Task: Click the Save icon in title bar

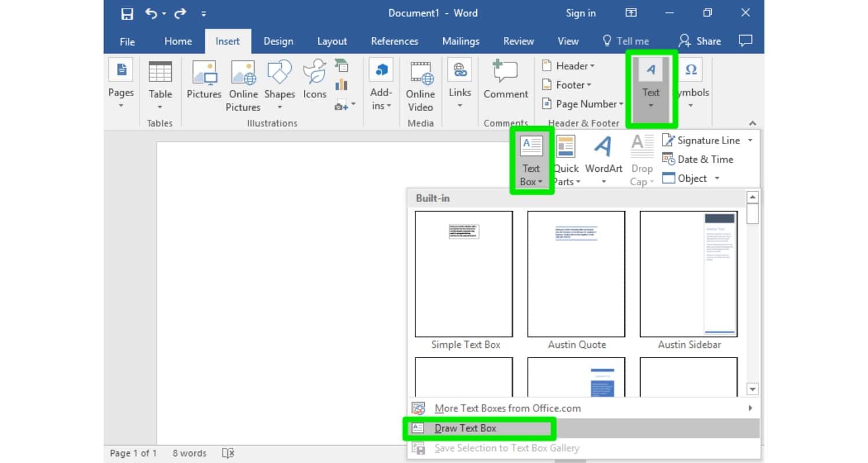Action: [127, 13]
